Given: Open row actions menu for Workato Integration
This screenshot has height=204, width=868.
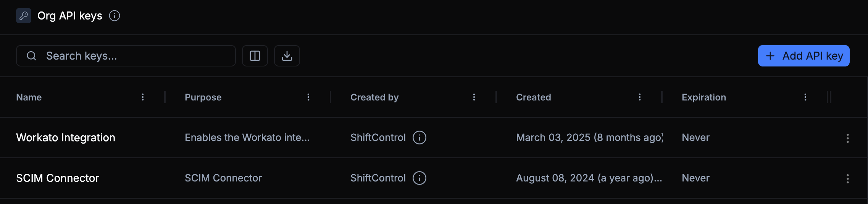Looking at the screenshot, I should (x=847, y=138).
